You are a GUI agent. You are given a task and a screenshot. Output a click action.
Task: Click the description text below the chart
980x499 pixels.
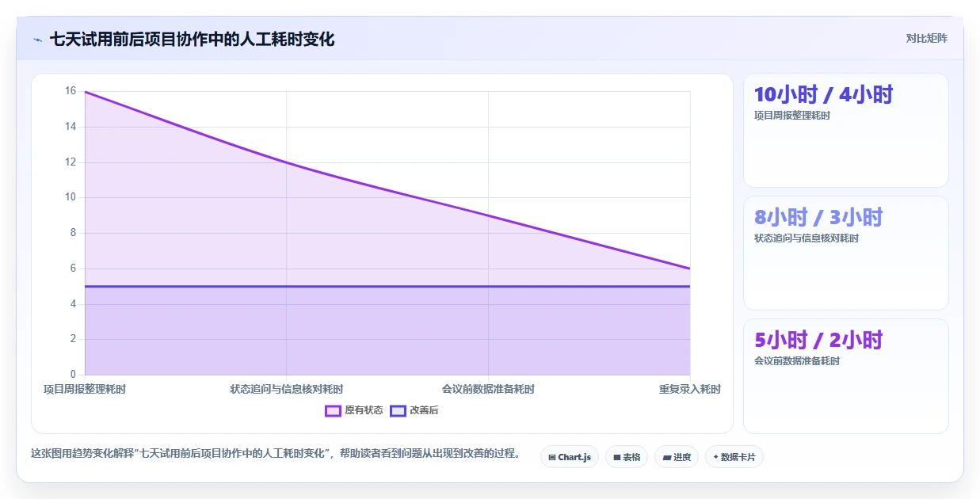[276, 454]
